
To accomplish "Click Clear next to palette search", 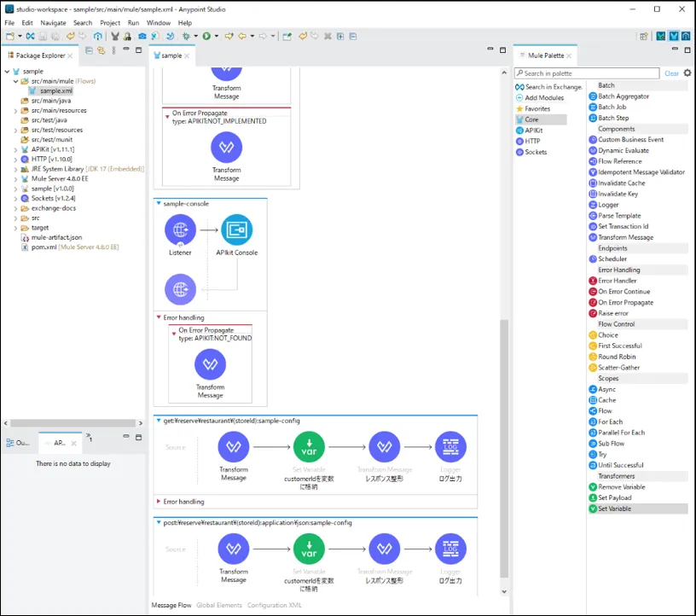I will click(671, 73).
